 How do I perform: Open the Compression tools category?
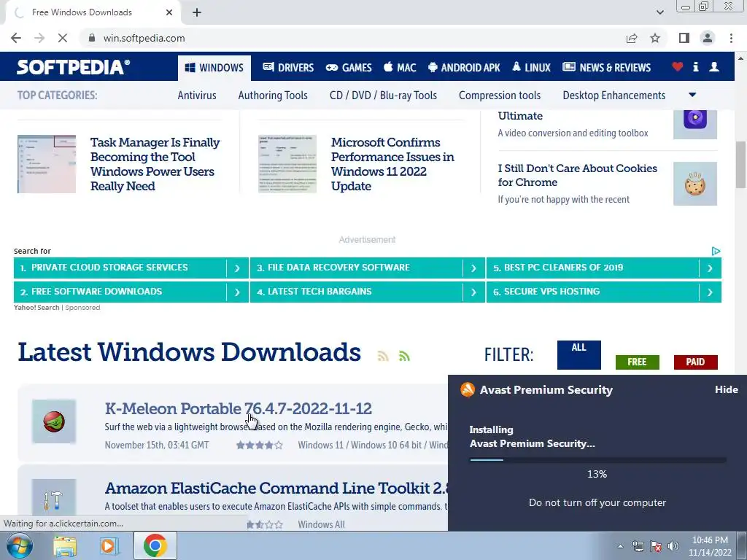pyautogui.click(x=500, y=96)
